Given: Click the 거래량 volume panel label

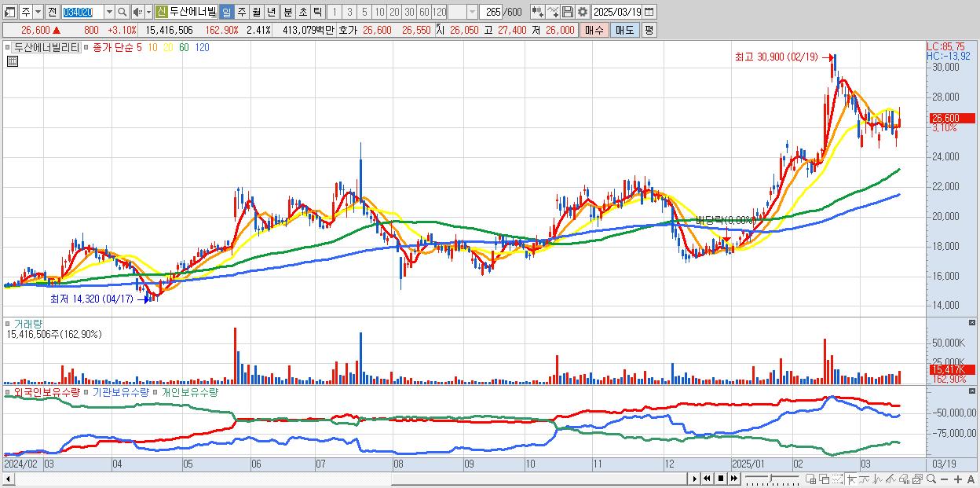Looking at the screenshot, I should pyautogui.click(x=28, y=323).
